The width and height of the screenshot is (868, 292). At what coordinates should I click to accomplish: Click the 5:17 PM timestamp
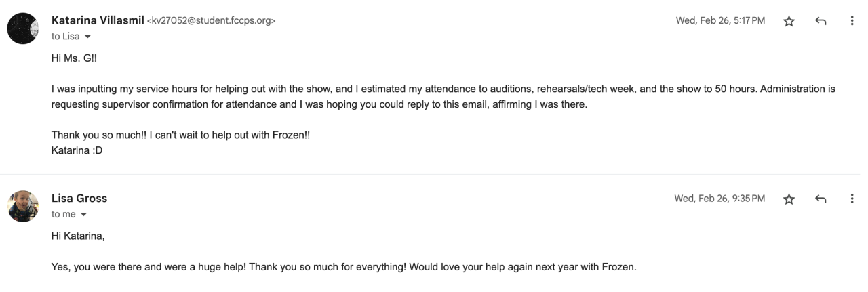(x=720, y=21)
